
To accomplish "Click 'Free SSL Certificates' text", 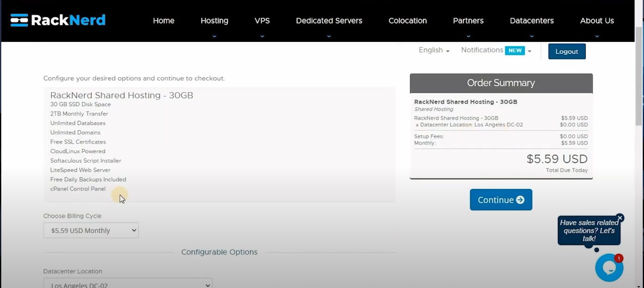I will [x=78, y=142].
